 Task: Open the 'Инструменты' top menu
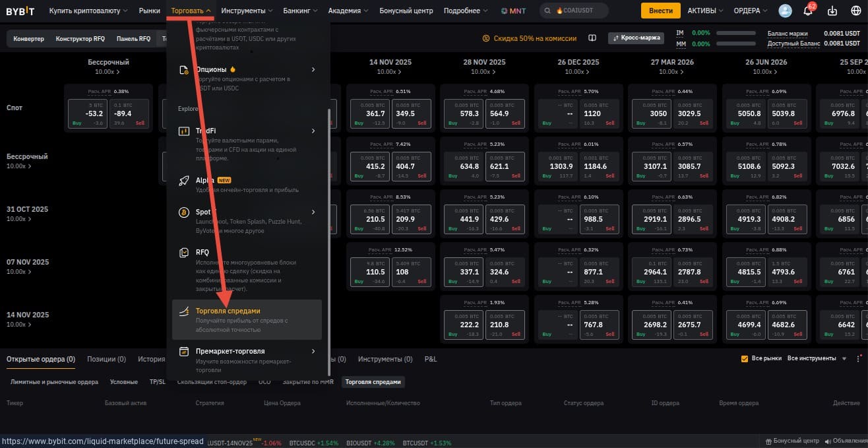tap(247, 11)
